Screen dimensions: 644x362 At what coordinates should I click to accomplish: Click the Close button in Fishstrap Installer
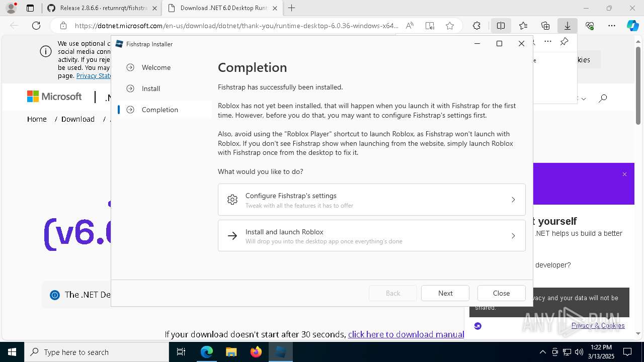click(501, 293)
